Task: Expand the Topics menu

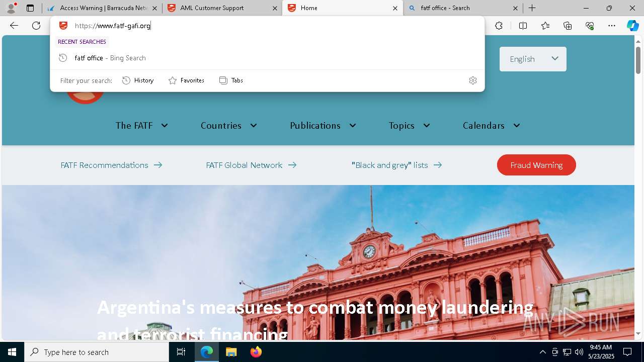Action: [410, 126]
